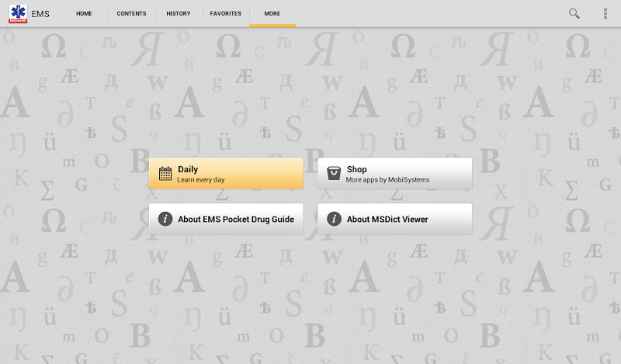Viewport: 621px width, 364px height.
Task: Open the About MSDict Viewer label
Action: (387, 220)
